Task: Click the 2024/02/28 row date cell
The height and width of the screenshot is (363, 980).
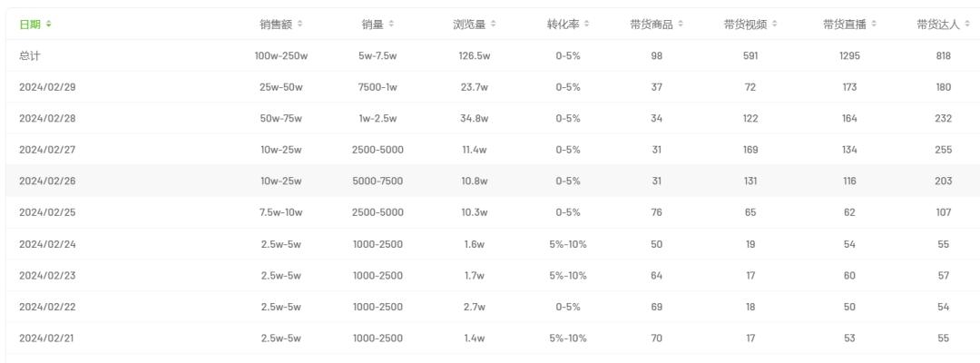Action: (x=47, y=118)
